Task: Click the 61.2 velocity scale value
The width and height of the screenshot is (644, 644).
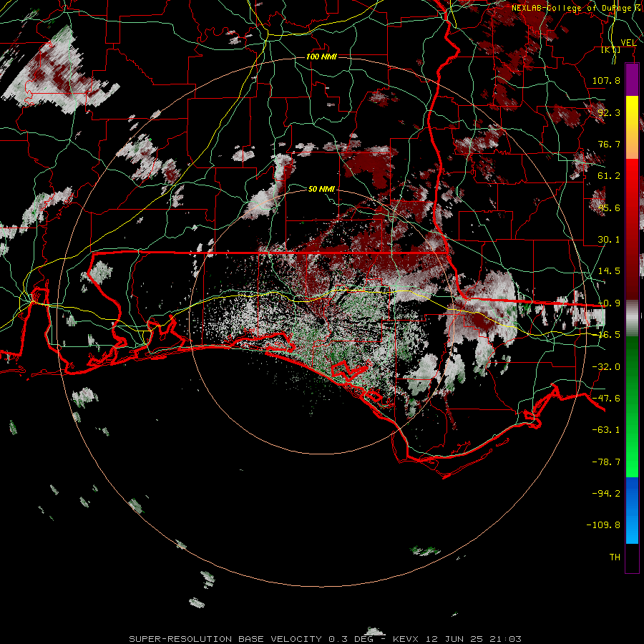Action: pos(609,176)
